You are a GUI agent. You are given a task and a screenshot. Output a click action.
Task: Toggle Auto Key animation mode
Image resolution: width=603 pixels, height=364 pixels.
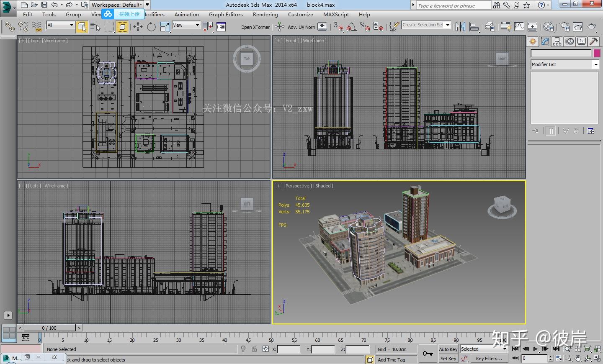coord(448,349)
